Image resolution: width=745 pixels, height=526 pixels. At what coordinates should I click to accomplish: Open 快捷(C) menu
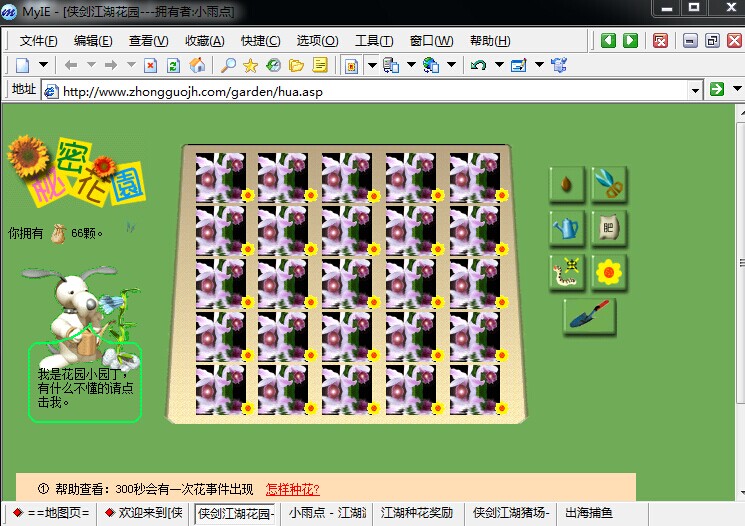coord(260,41)
